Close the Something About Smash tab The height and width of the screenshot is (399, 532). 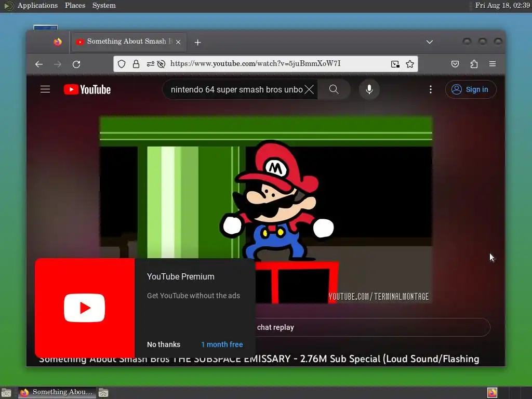click(x=178, y=42)
